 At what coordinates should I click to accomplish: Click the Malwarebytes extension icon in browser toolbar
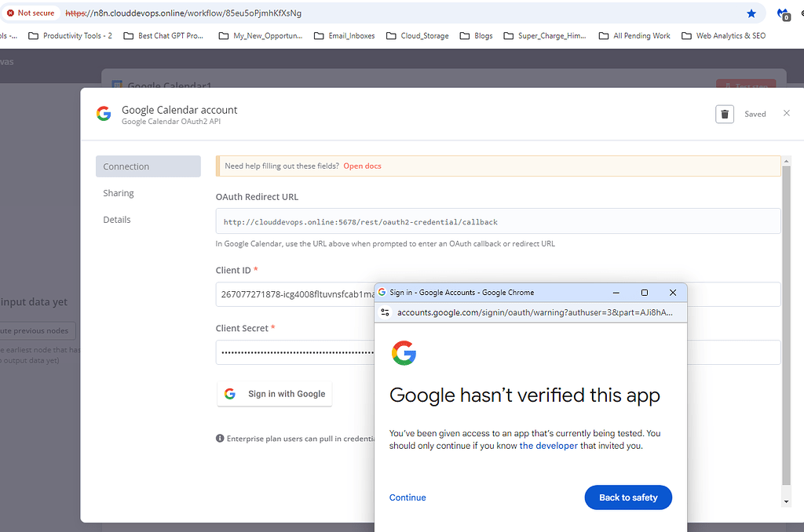click(x=783, y=13)
